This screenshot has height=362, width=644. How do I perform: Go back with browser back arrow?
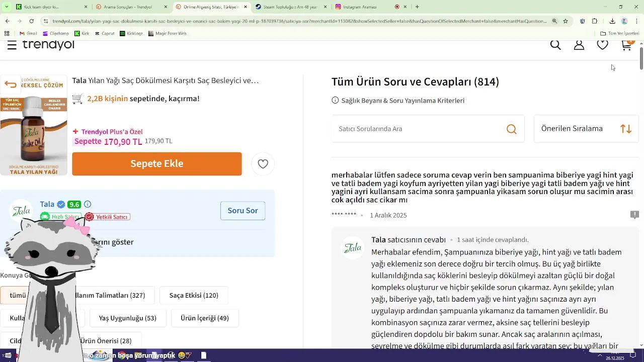pyautogui.click(x=7, y=21)
